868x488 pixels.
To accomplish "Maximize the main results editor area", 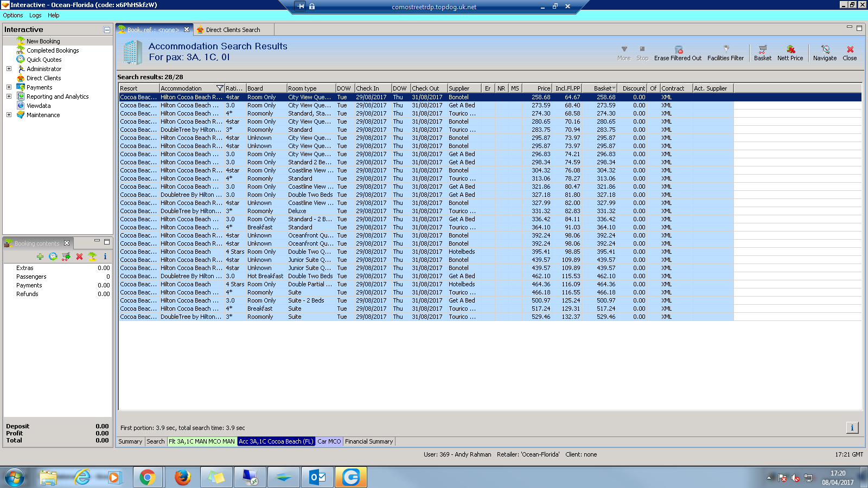I will point(859,28).
